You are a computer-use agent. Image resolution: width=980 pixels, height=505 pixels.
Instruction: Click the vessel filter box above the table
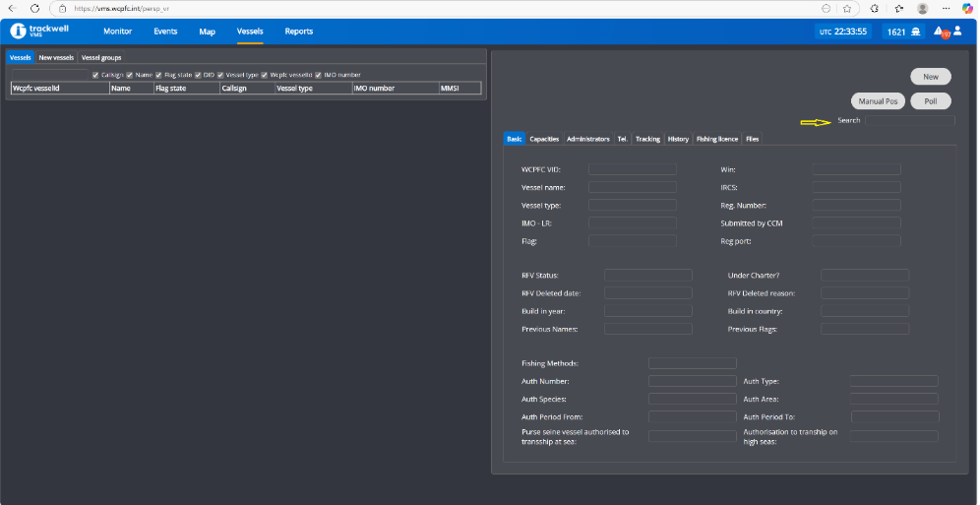coord(50,75)
